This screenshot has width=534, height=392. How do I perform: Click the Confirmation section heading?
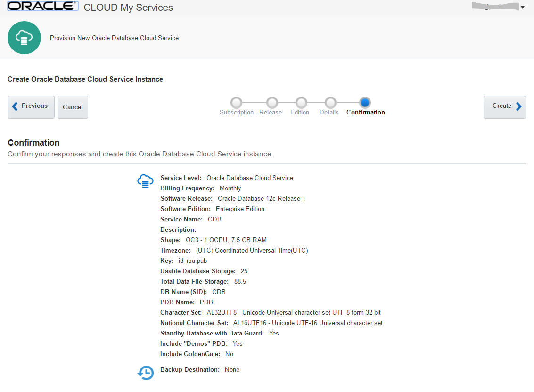(34, 143)
